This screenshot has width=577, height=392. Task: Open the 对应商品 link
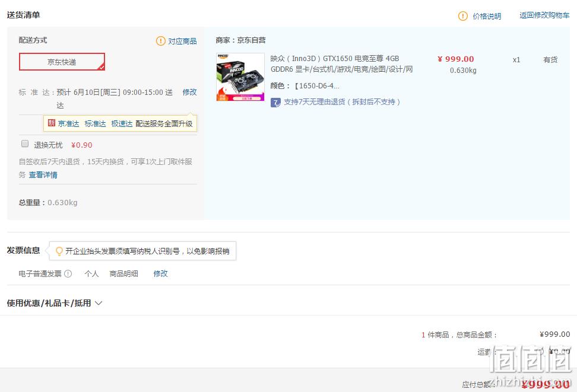click(182, 41)
